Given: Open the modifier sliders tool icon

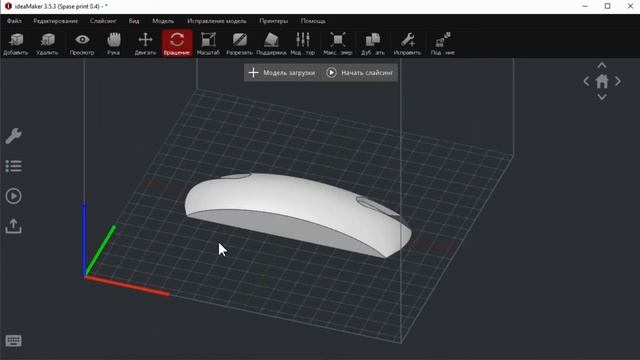Looking at the screenshot, I should pos(303,43).
